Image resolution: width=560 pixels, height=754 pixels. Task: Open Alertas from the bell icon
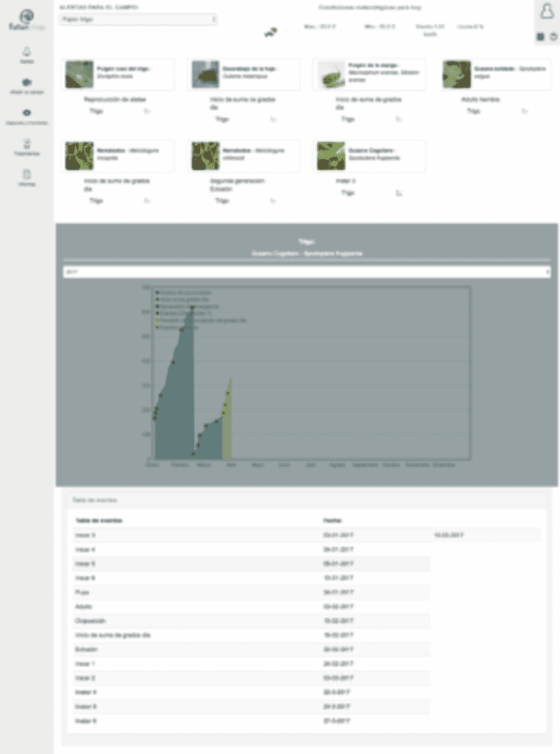[26, 53]
